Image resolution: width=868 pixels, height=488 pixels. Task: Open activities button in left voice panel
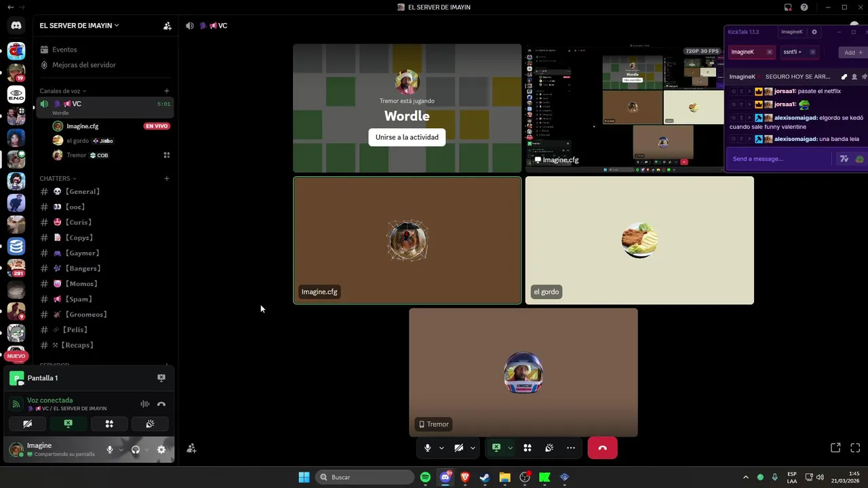pyautogui.click(x=109, y=424)
